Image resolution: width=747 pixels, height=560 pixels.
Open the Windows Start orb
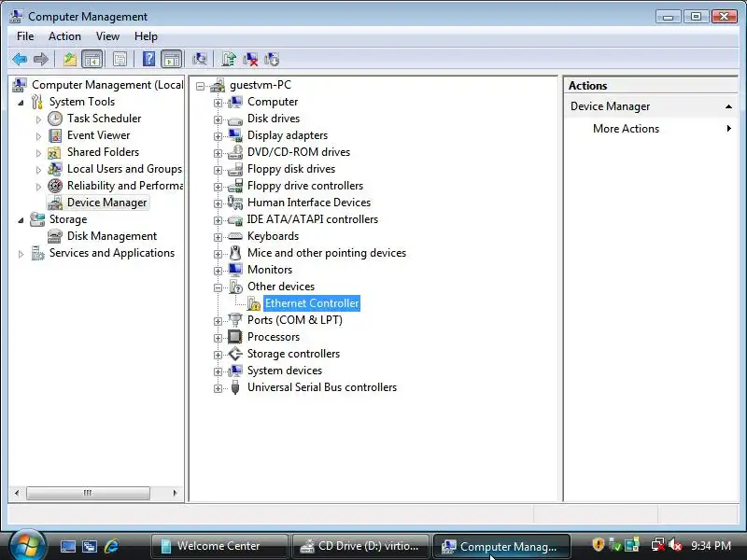click(x=27, y=546)
